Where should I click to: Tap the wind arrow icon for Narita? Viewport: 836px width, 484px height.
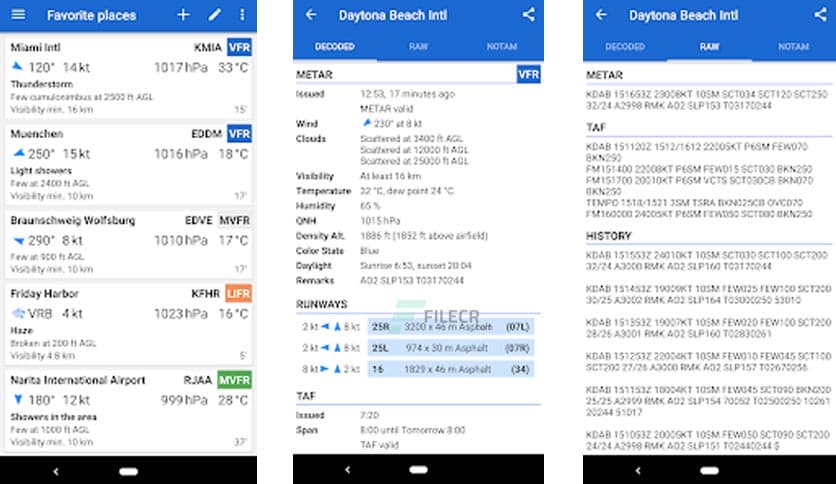click(x=18, y=399)
